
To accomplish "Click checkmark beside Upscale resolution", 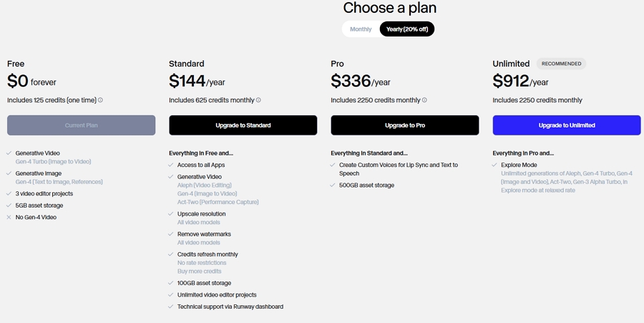I will point(171,214).
